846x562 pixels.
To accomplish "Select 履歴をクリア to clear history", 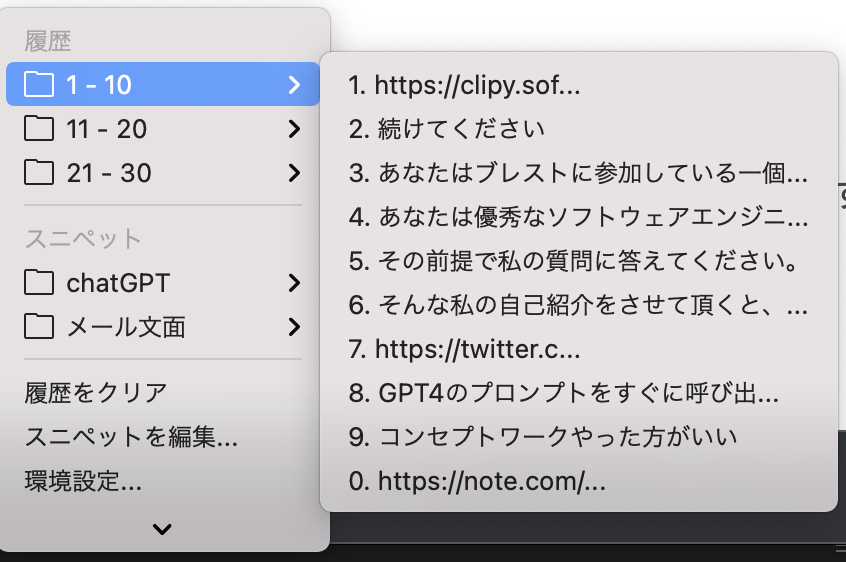I will click(x=96, y=393).
